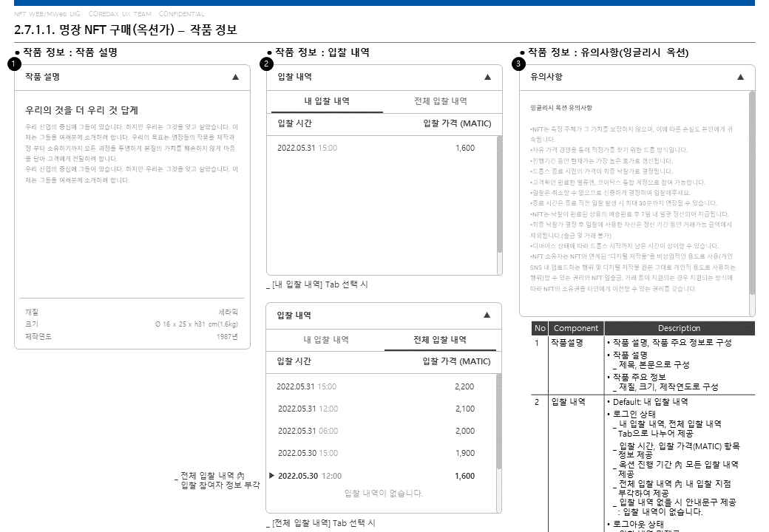The height and width of the screenshot is (532, 769).
Task: Switch to 전체 입찰 내역 tab in upper panel
Action: pos(441,101)
